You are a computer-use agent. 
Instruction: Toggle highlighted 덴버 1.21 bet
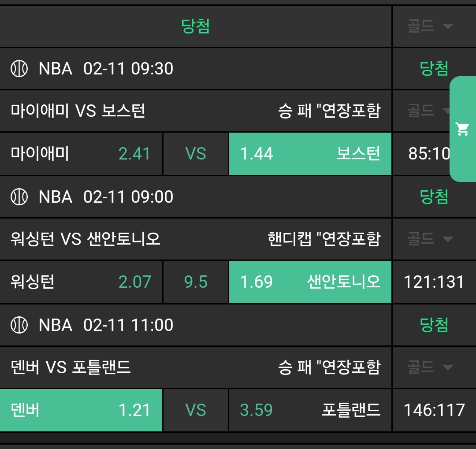82,410
